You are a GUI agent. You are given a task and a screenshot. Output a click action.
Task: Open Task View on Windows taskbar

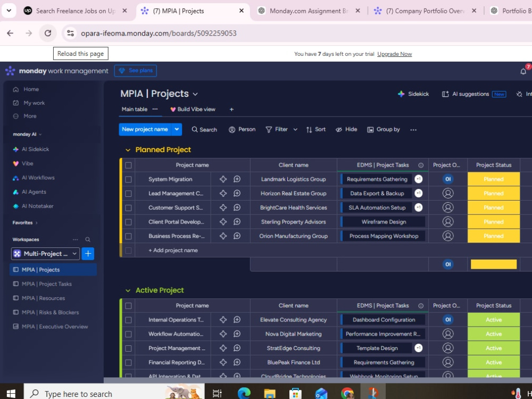point(217,393)
